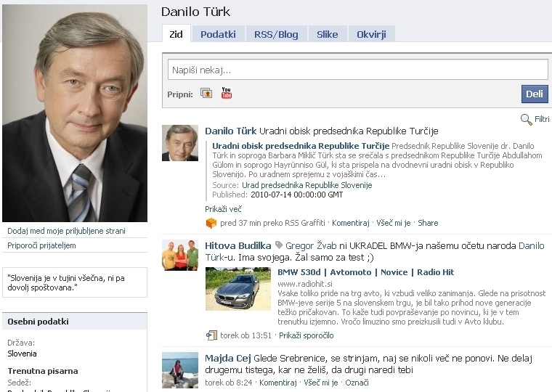Open the BMW 530d Avtomoto article link
The height and width of the screenshot is (392, 552).
point(365,272)
